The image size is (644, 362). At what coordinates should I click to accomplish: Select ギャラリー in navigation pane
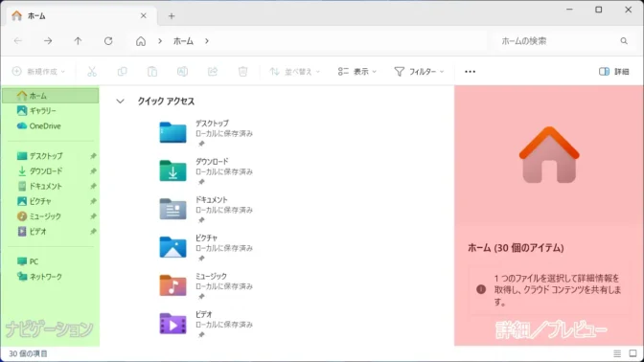[x=50, y=111]
